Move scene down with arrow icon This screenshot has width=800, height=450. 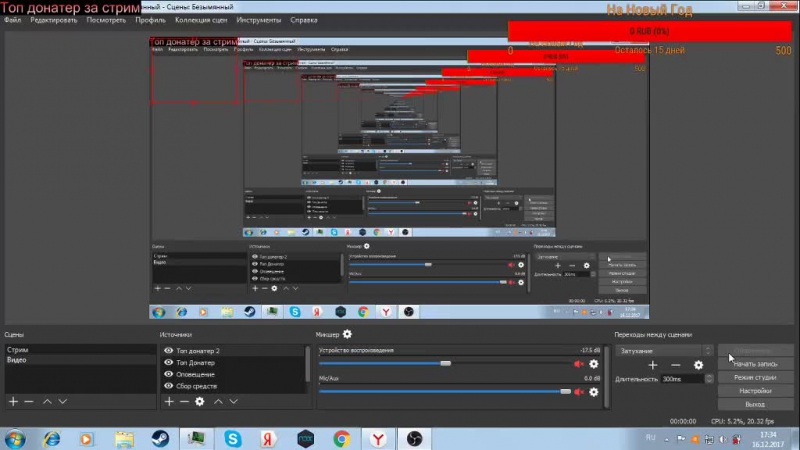point(62,402)
